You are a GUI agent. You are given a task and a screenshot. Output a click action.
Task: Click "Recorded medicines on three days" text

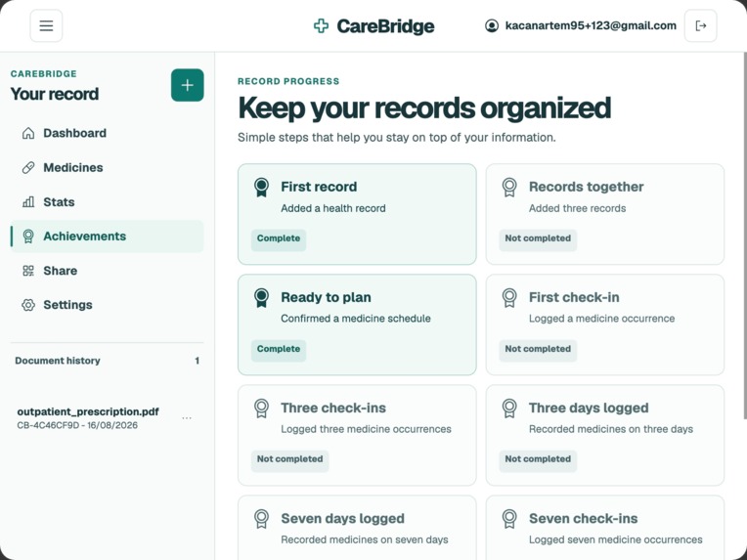point(611,429)
